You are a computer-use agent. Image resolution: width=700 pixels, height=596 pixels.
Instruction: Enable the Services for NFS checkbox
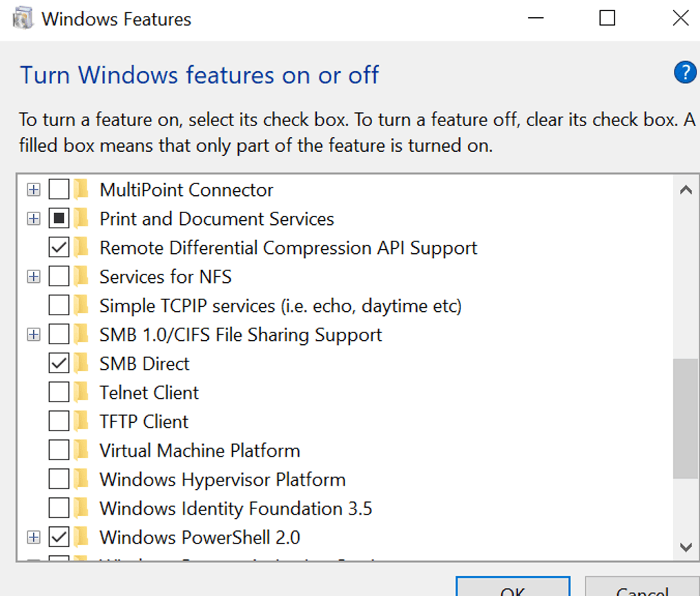[59, 276]
